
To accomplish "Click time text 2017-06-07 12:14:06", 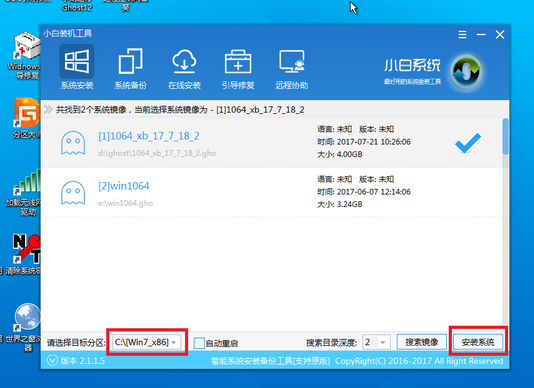I will (374, 192).
